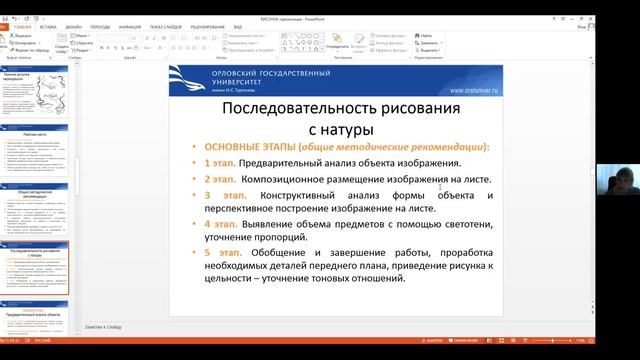Click the zoom slider handle in status bar
The height and width of the screenshot is (360, 640).
click(552, 340)
